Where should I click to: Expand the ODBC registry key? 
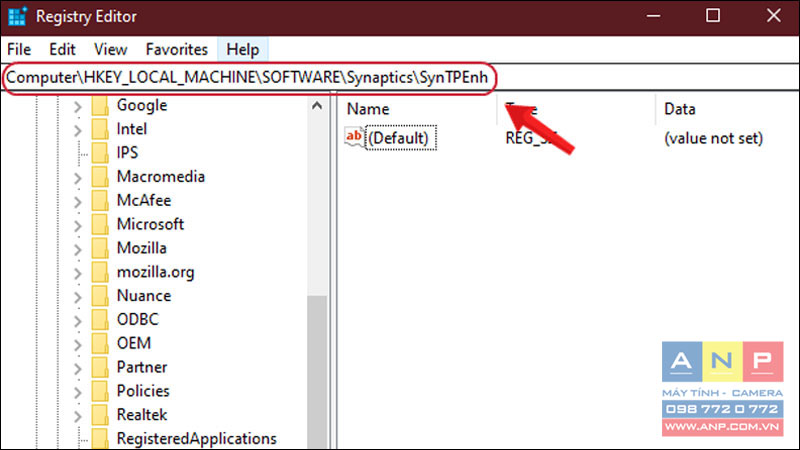pyautogui.click(x=78, y=321)
